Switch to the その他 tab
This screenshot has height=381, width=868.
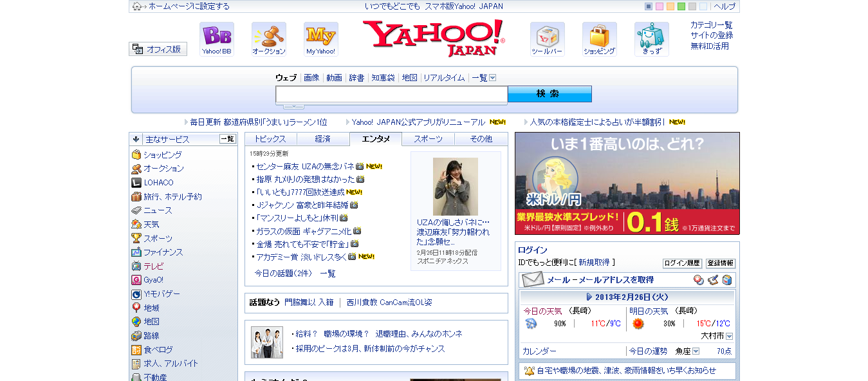pyautogui.click(x=481, y=139)
